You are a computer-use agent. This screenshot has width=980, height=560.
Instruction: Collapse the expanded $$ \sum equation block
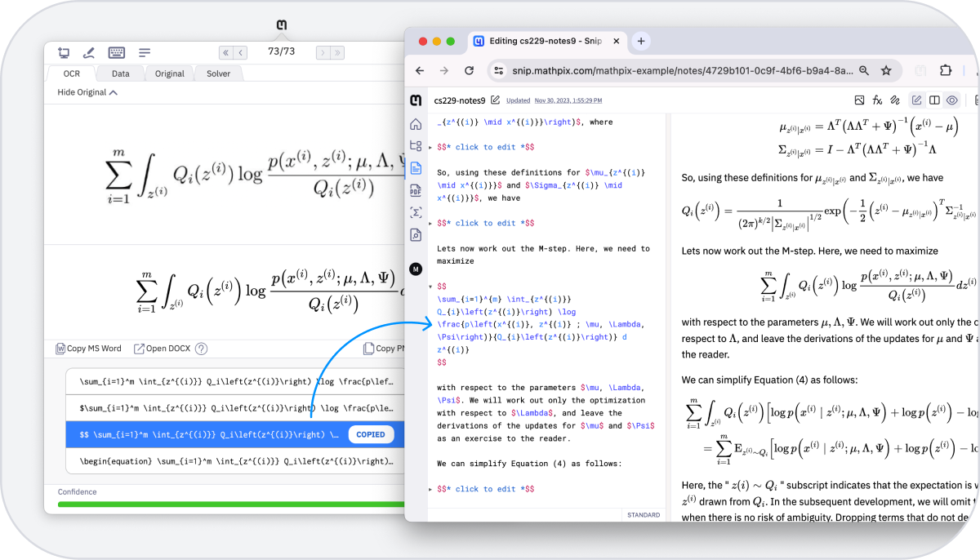(x=431, y=287)
